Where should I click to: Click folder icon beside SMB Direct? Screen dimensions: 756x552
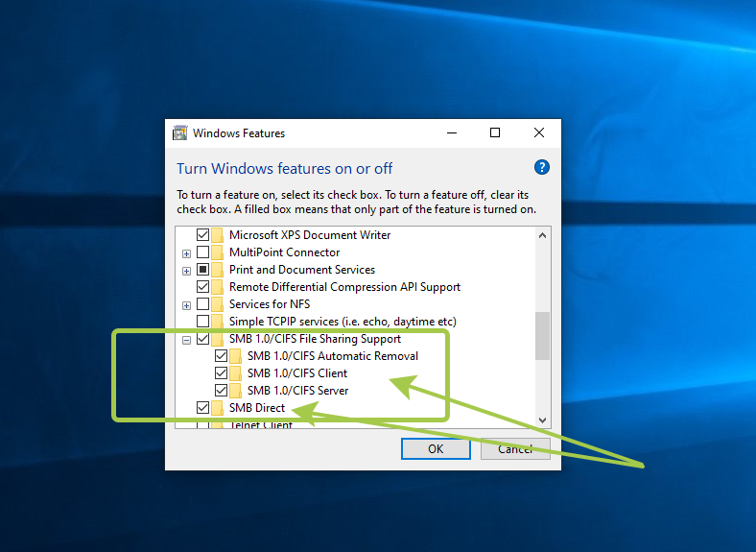click(218, 408)
